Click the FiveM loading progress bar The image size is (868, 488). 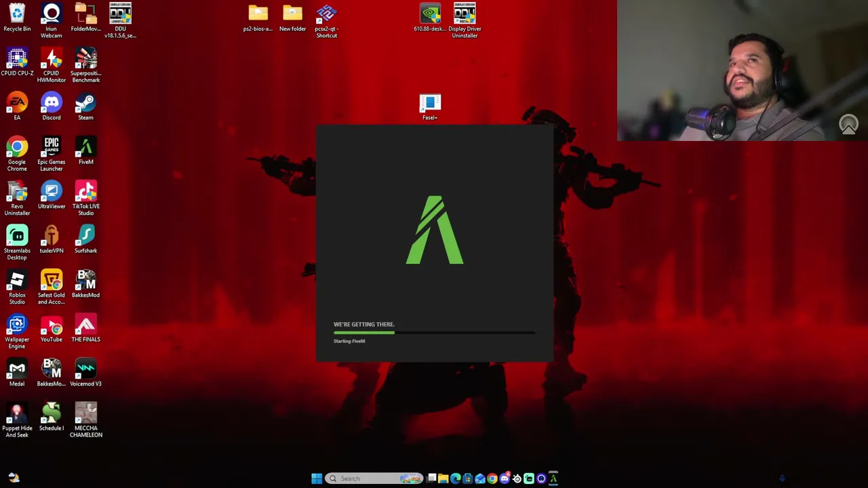[x=434, y=333]
